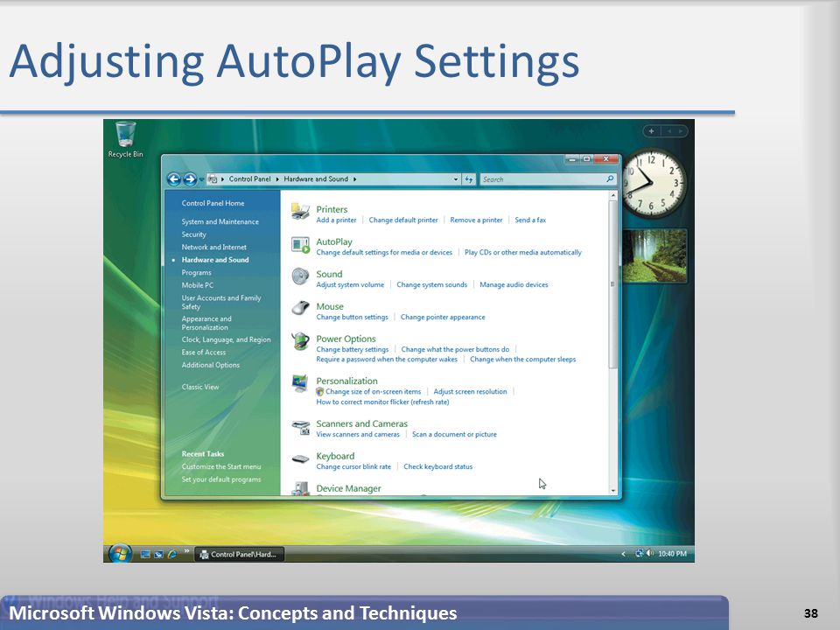Screen dimensions: 840x630
Task: Click Customize the Start menu recent task
Action: (x=220, y=466)
